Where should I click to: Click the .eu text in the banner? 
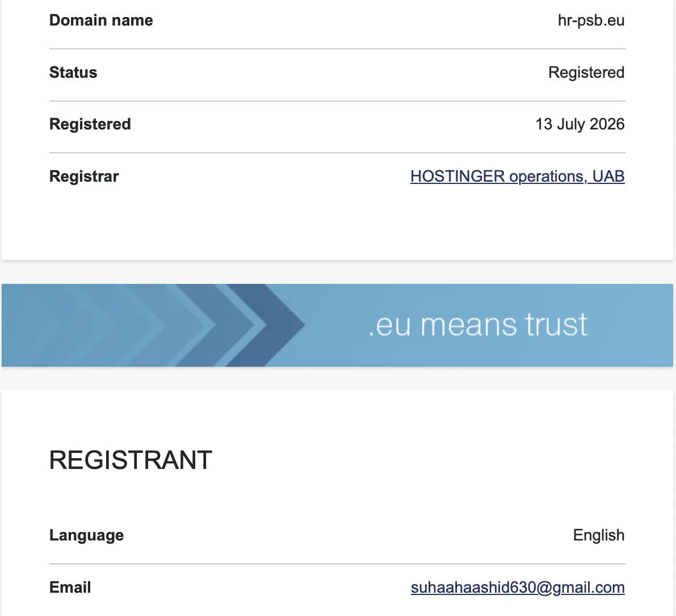coord(390,326)
